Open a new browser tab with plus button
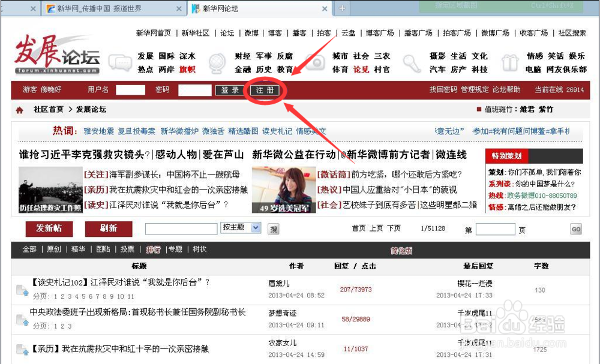 click(342, 8)
